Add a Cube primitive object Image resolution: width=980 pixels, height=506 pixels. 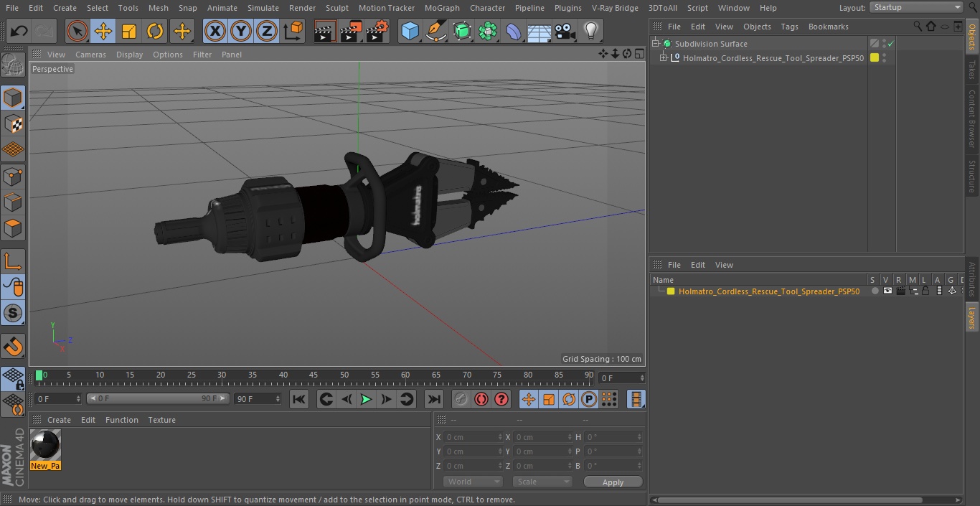pyautogui.click(x=410, y=31)
